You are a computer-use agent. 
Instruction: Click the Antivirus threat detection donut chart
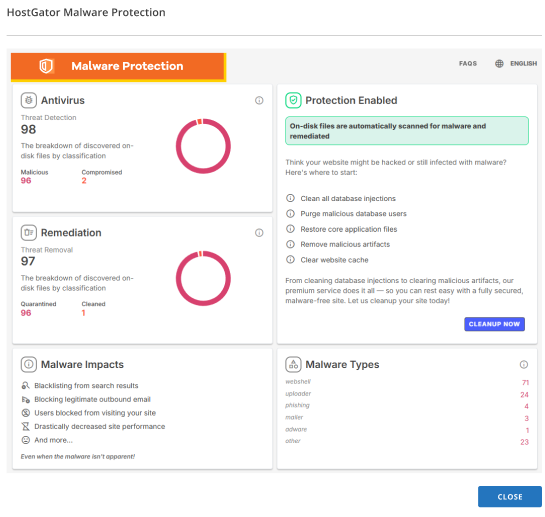(203, 146)
